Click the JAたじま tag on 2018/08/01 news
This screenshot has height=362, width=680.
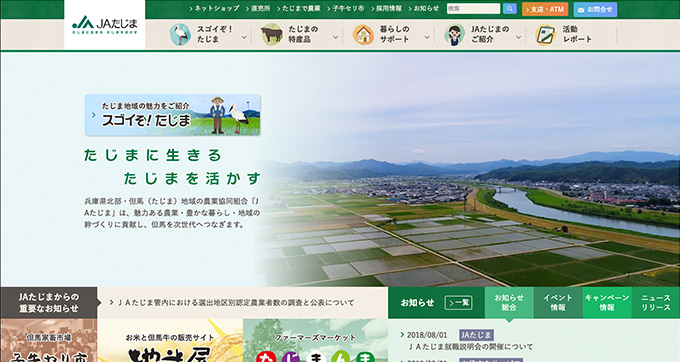pos(476,335)
